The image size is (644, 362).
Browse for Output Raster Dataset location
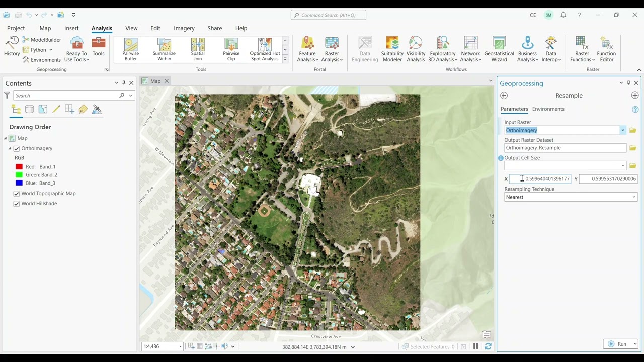point(633,148)
